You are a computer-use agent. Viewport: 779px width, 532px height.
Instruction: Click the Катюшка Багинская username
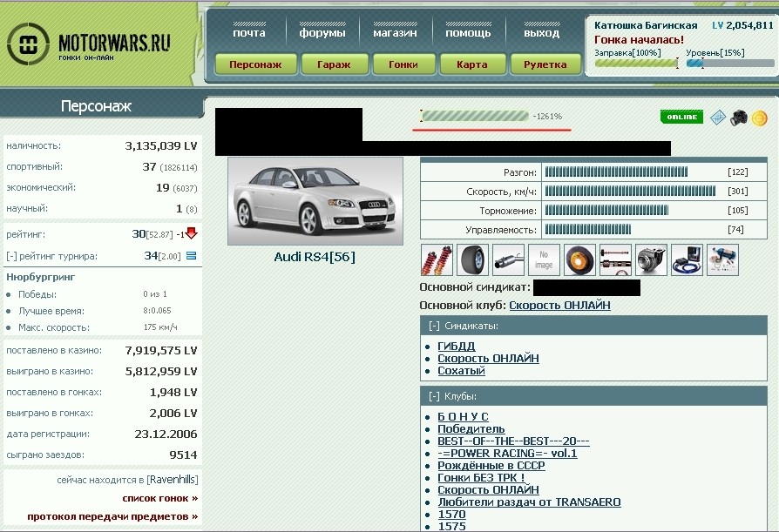pos(646,25)
